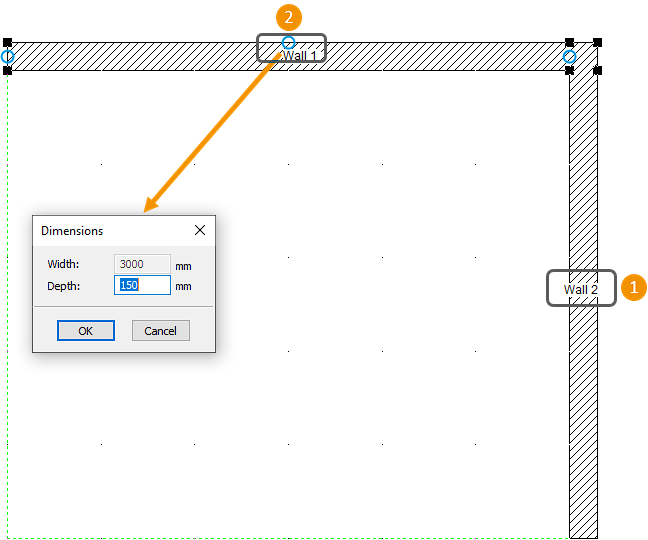Select the far top-right black corner handle

click(x=598, y=43)
